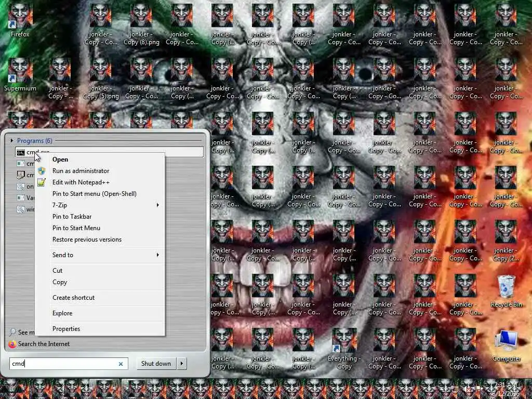This screenshot has height=399, width=532.
Task: Click the Shut down button
Action: (x=156, y=363)
